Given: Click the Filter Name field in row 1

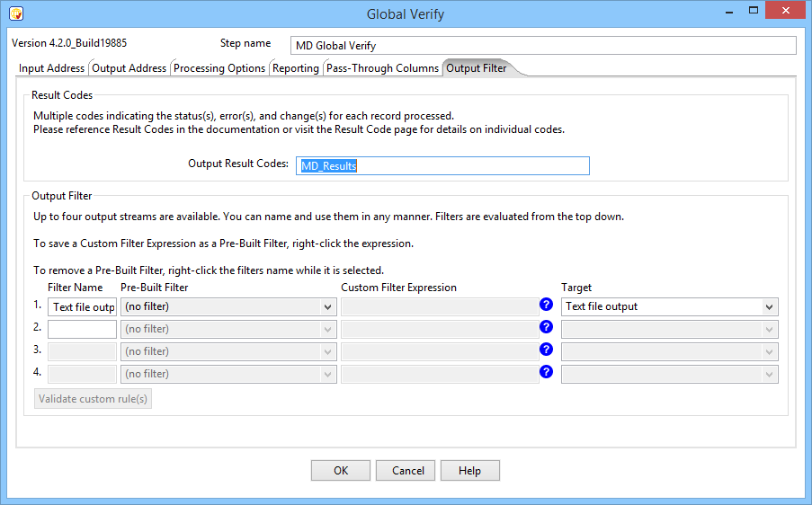Looking at the screenshot, I should (82, 306).
